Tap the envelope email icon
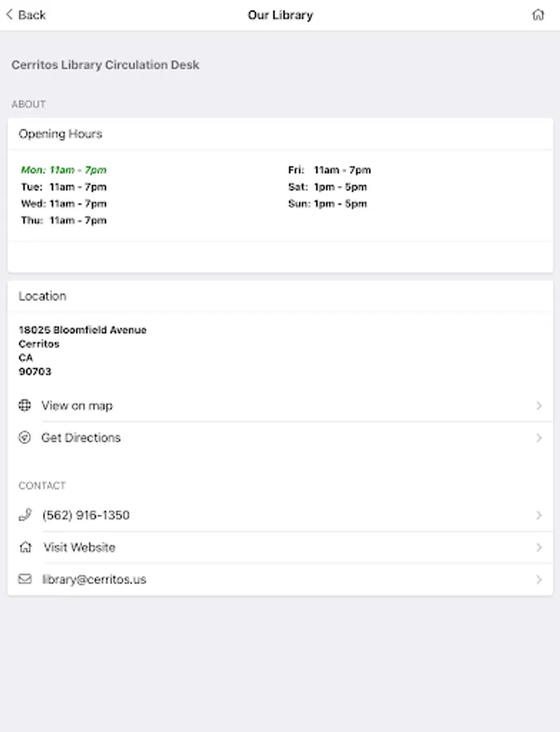The height and width of the screenshot is (732, 560). click(x=24, y=580)
